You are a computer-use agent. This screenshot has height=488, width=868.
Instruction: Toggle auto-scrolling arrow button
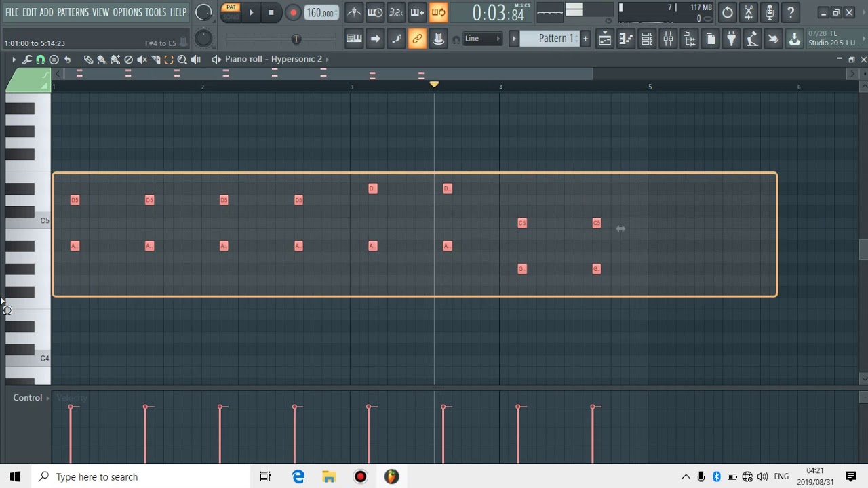click(375, 39)
